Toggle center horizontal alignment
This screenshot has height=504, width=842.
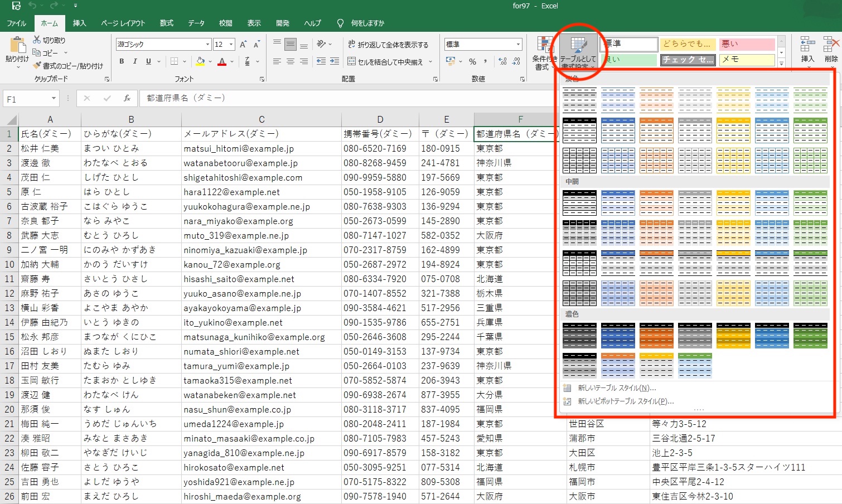point(291,61)
